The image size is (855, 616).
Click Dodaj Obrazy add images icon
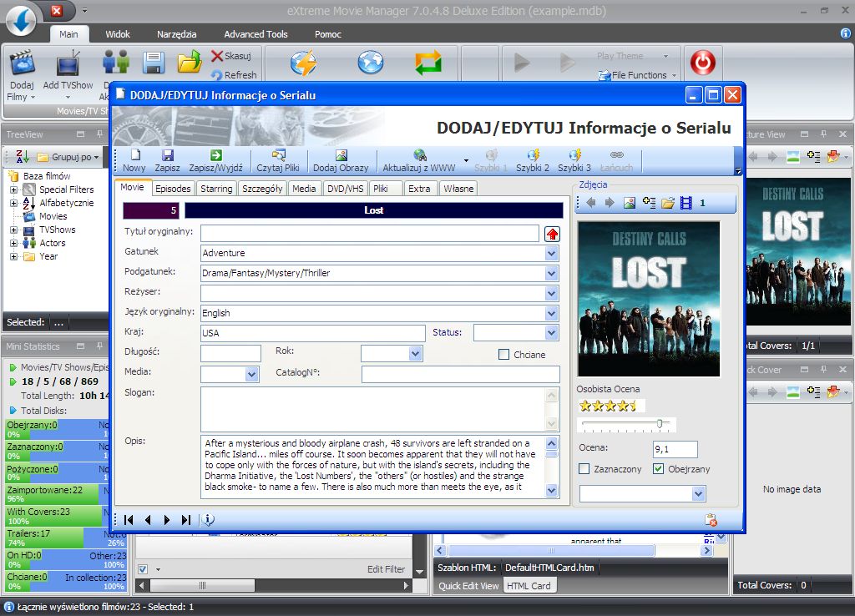[341, 155]
